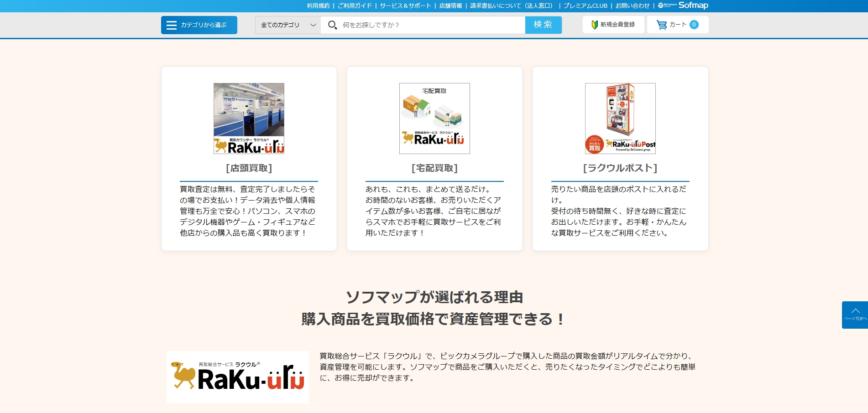Image resolution: width=868 pixels, height=413 pixels.
Task: Click the 売りたい商品を店頭のポスト text
Action: (619, 211)
